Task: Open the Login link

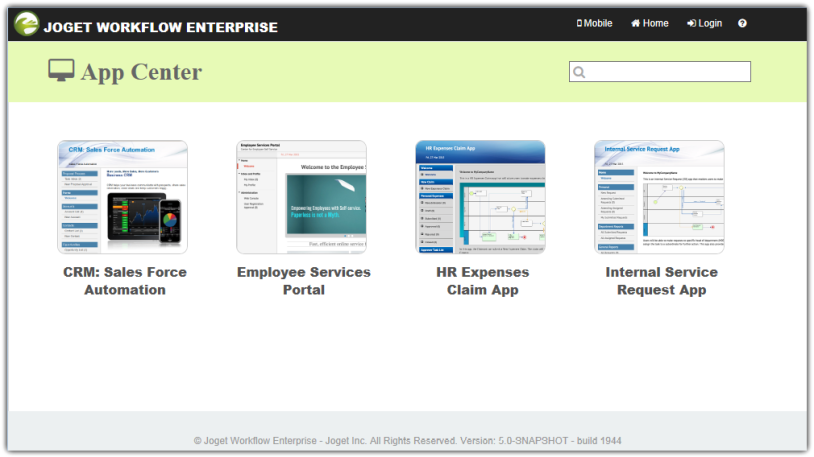Action: pyautogui.click(x=704, y=23)
